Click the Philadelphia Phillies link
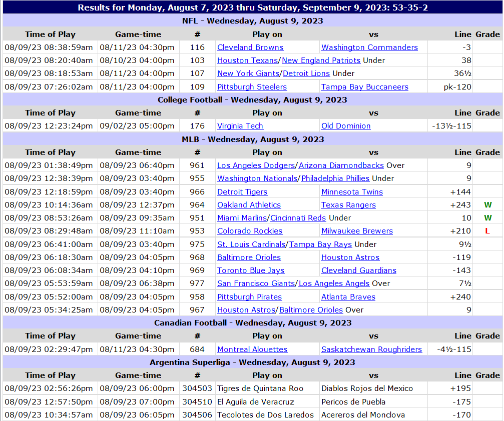504x421 pixels. click(335, 178)
